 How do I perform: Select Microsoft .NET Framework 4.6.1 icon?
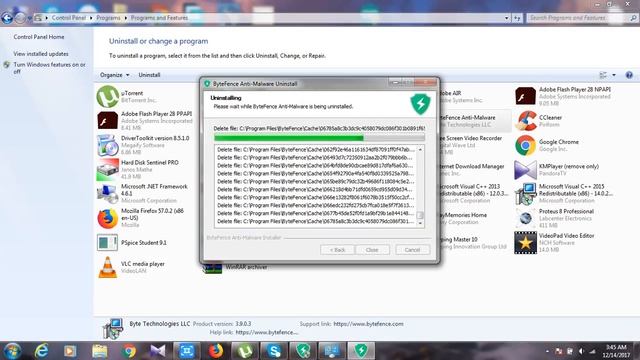coord(107,193)
